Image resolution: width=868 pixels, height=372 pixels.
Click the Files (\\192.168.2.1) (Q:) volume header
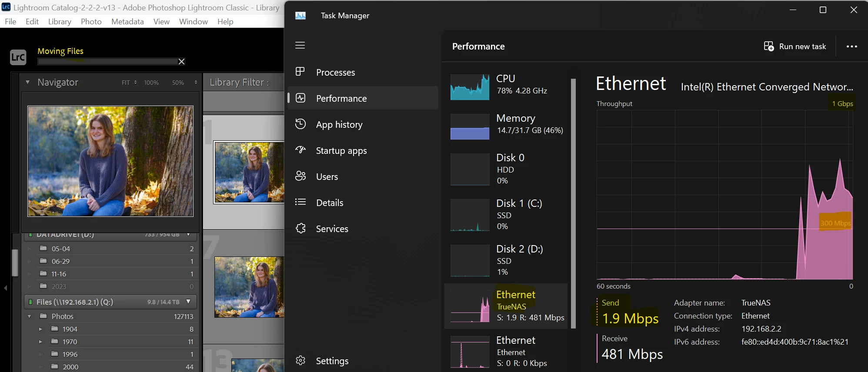110,302
